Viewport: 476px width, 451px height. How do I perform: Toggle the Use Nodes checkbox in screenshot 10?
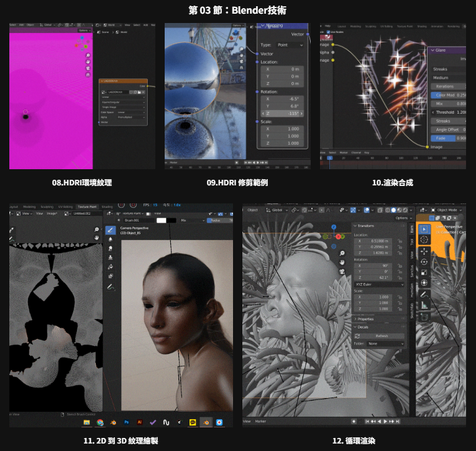click(328, 32)
